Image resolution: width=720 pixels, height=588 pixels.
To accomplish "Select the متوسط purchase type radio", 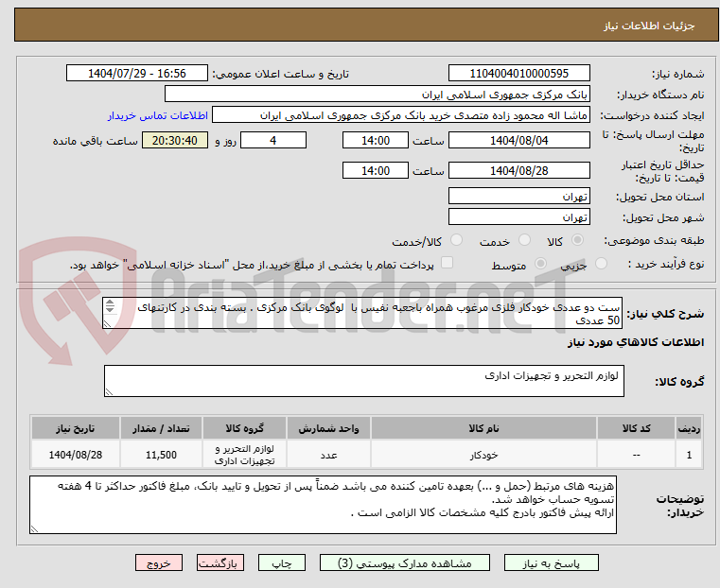I will tap(541, 263).
